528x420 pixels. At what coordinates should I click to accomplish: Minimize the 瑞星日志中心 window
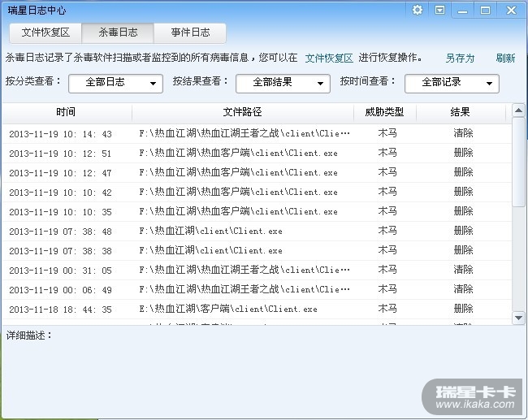pos(463,11)
